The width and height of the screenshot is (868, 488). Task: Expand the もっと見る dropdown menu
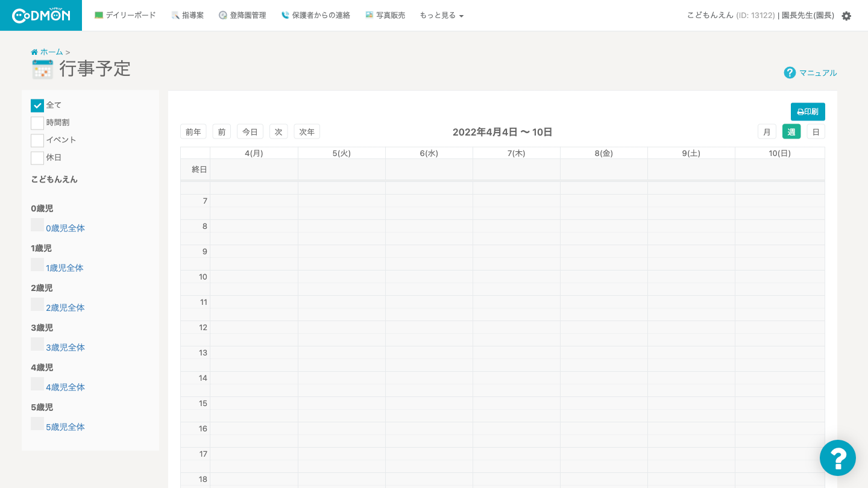click(x=441, y=15)
